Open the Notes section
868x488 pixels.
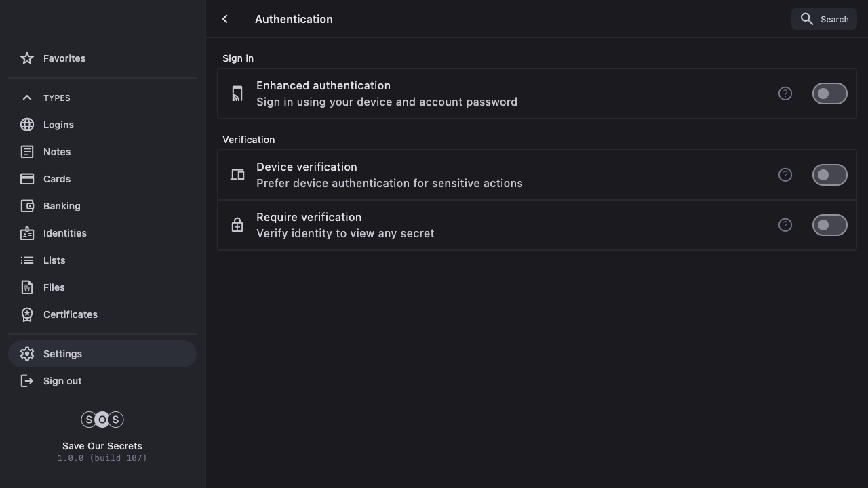point(57,152)
